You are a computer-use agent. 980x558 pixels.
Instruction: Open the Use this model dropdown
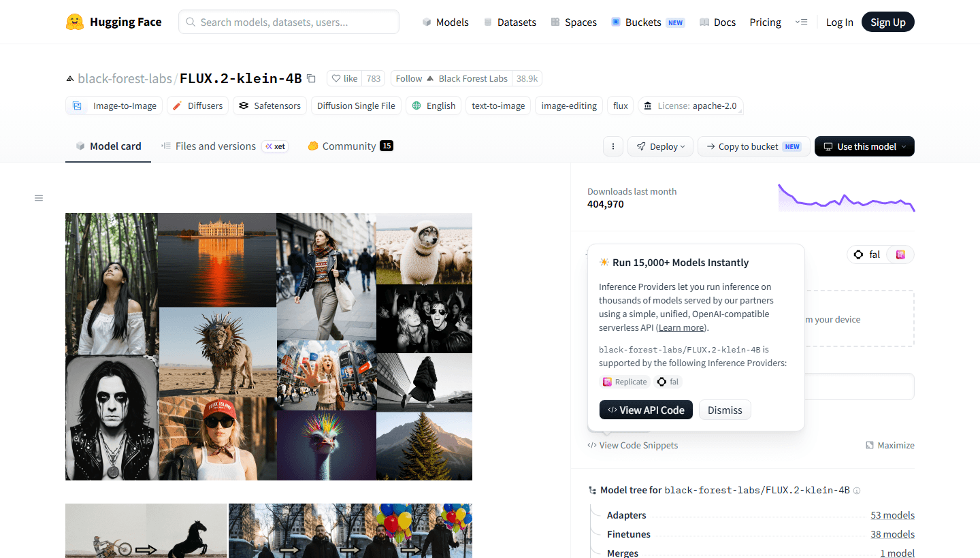[864, 146]
